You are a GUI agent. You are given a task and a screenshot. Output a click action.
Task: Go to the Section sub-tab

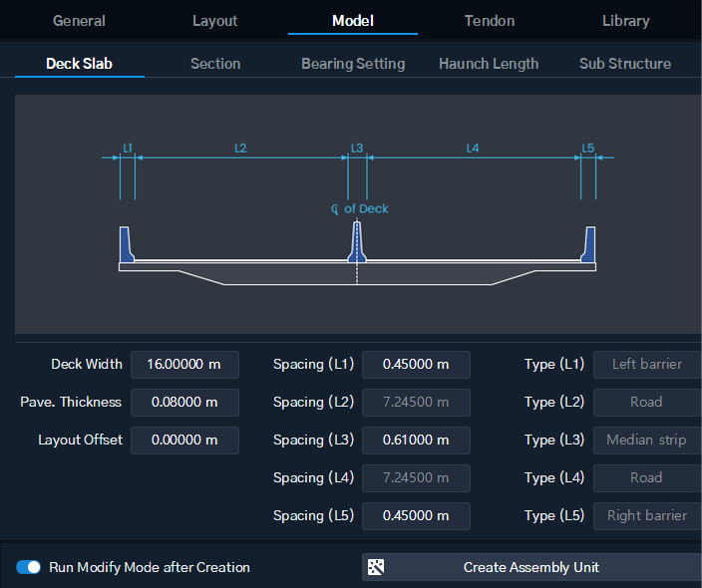point(215,64)
